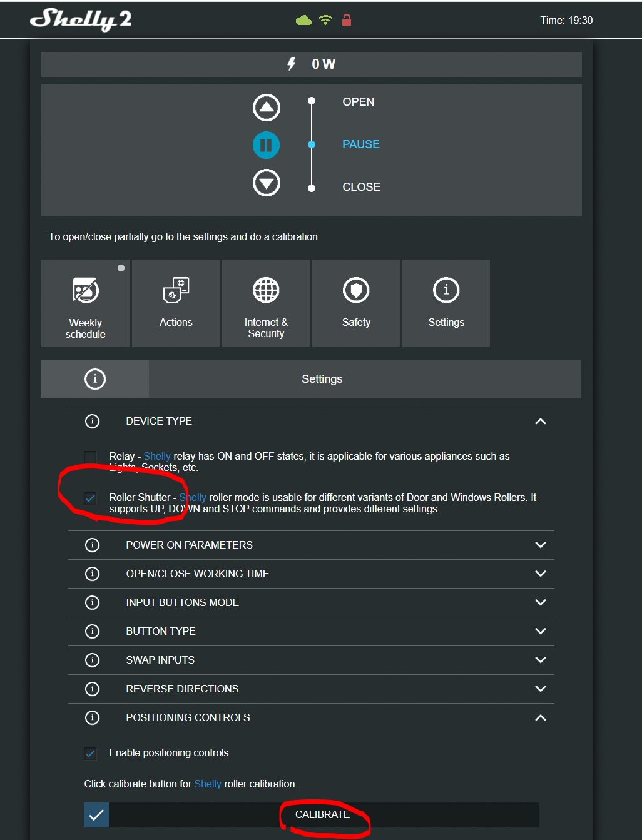Click the INPUT BUTTONS MODE heading
Screen dimensions: 642x840
pyautogui.click(x=183, y=602)
